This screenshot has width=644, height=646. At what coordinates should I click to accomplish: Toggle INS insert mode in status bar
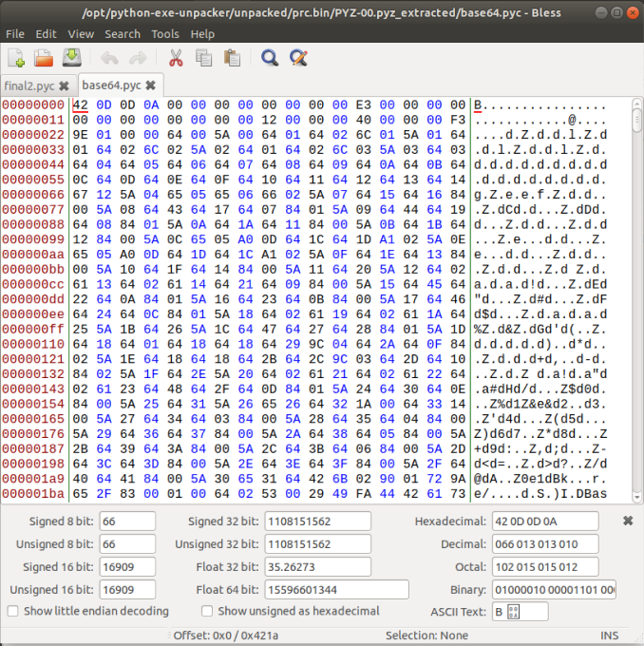coord(609,635)
